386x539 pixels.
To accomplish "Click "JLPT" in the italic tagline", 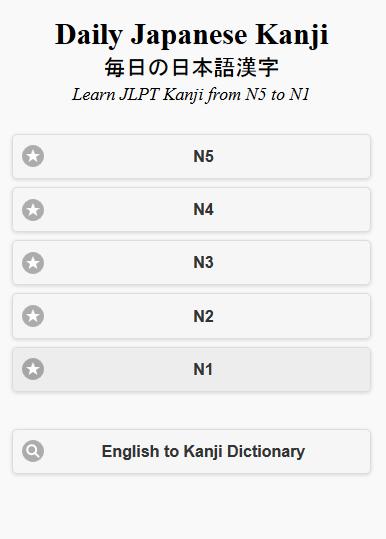I will click(139, 94).
